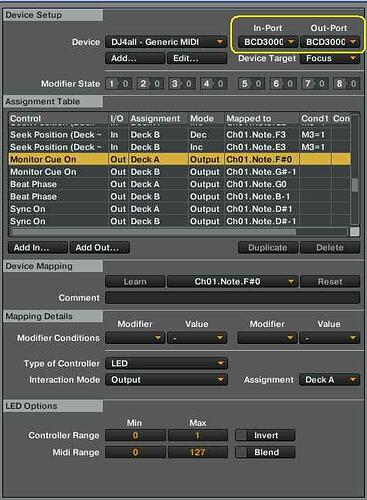The image size is (367, 500).
Task: Open the Type of Controller LED dropdown
Action: pos(166,363)
